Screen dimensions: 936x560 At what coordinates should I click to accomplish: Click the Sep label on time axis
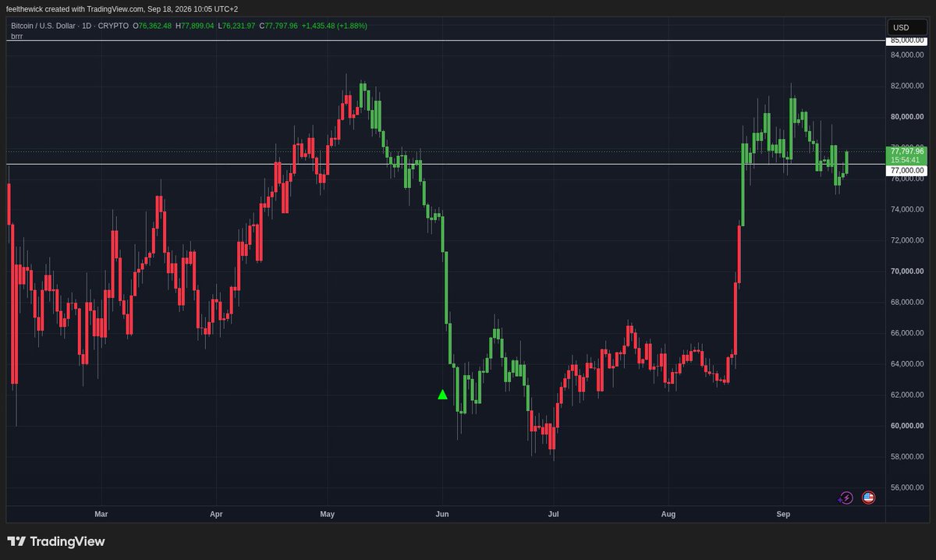(x=784, y=514)
